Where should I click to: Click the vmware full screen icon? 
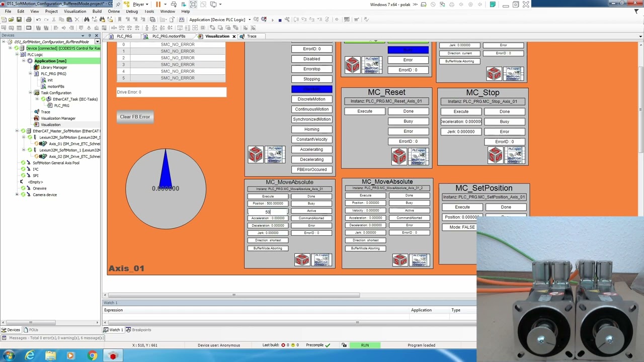click(x=193, y=4)
